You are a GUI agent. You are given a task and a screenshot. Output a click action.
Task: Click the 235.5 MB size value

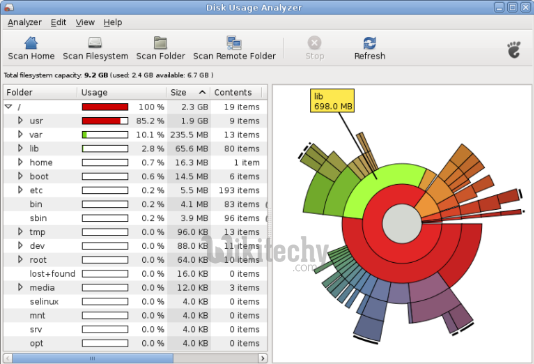click(x=189, y=135)
